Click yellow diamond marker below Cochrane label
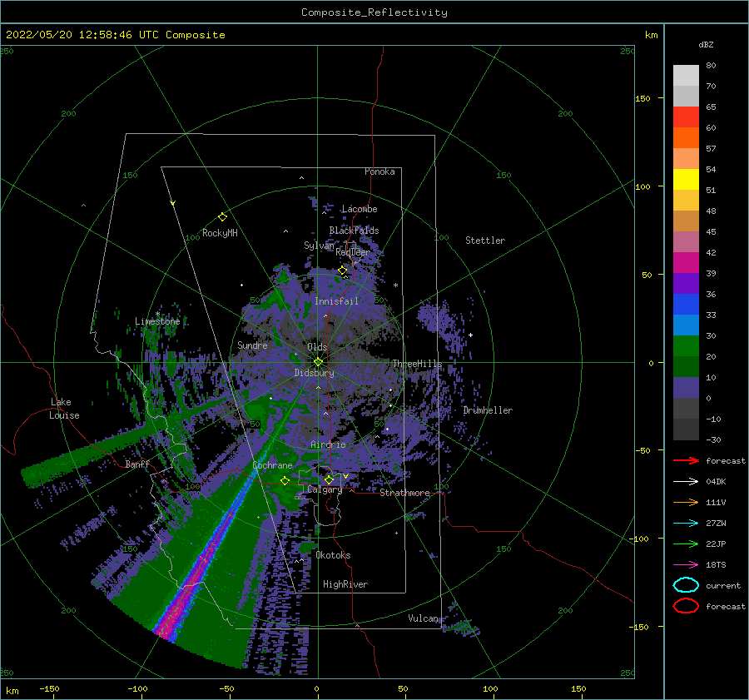Viewport: 749px width, 700px height. (285, 481)
